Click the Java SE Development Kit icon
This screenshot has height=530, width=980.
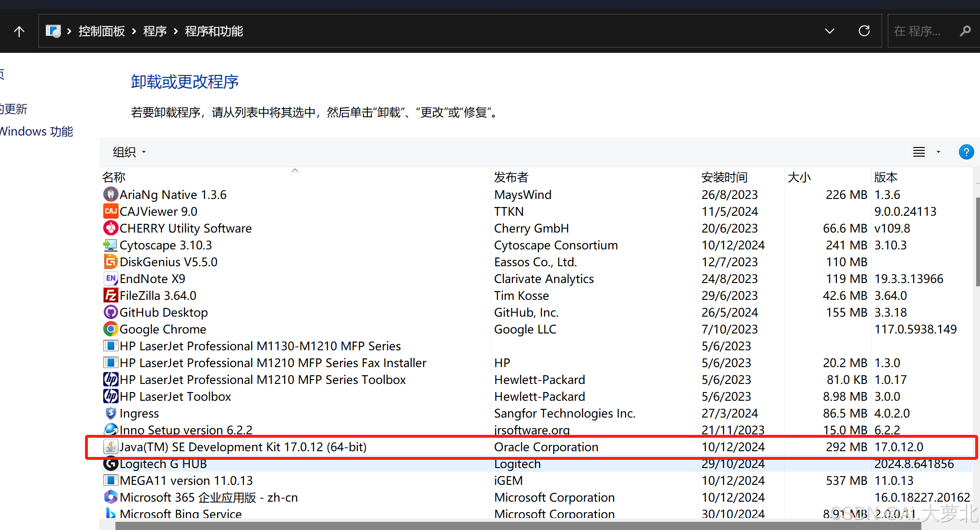(110, 447)
